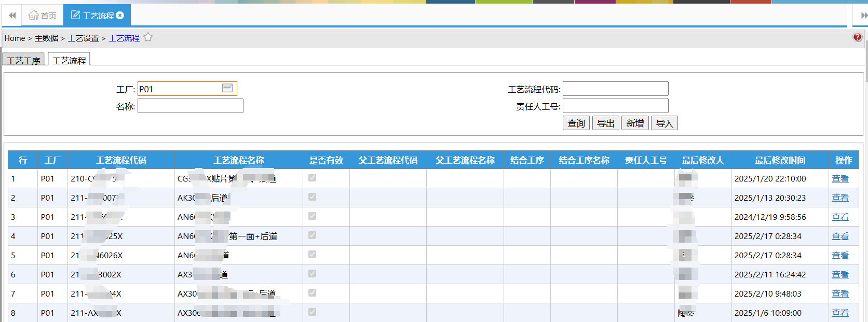Click the 工艺流程名称 column header
The height and width of the screenshot is (322, 868).
pos(239,160)
